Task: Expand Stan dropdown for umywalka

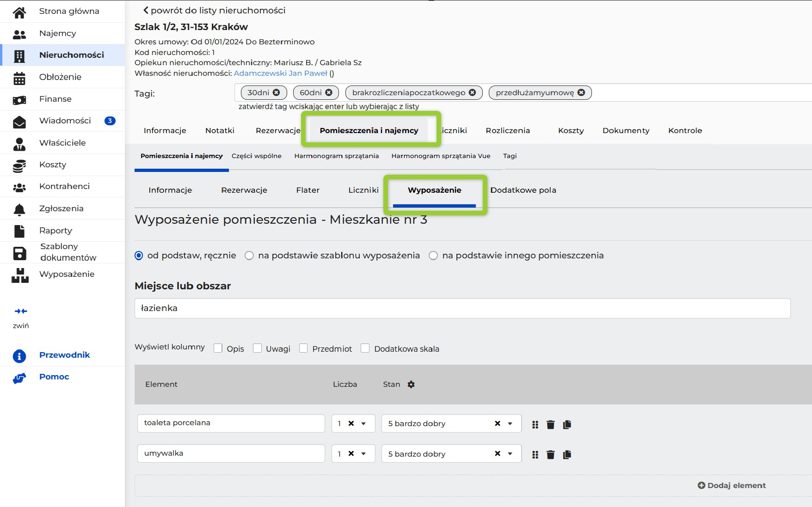Action: tap(510, 454)
